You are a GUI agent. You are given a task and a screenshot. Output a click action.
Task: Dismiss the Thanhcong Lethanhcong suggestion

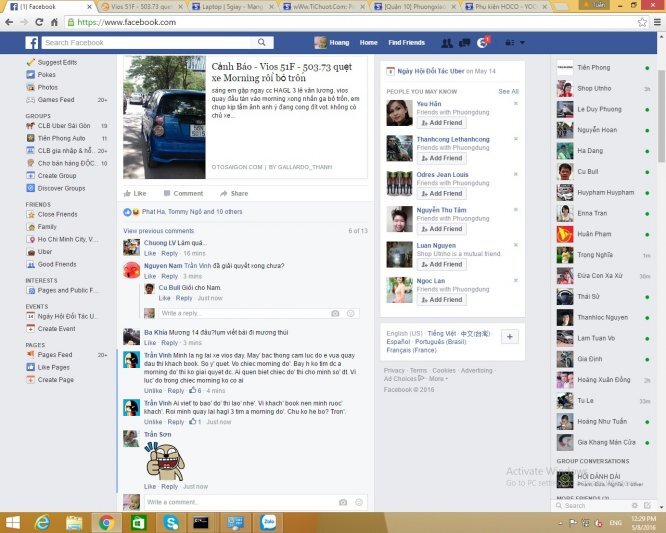pyautogui.click(x=516, y=139)
